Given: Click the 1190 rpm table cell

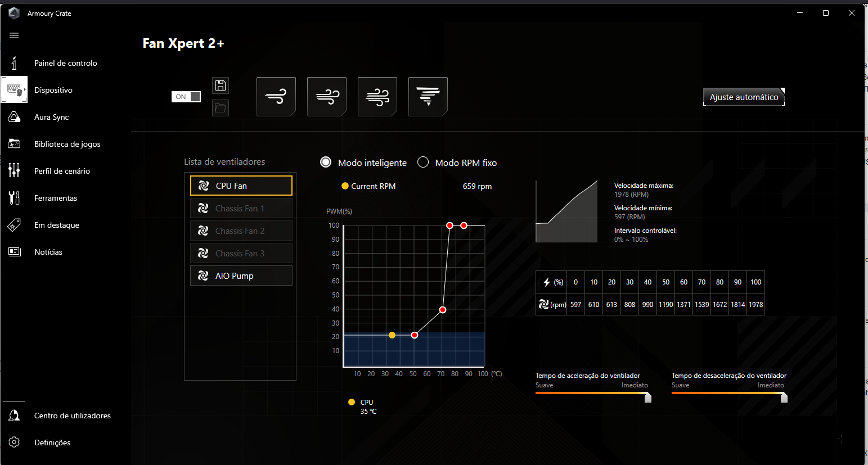Looking at the screenshot, I should (665, 304).
